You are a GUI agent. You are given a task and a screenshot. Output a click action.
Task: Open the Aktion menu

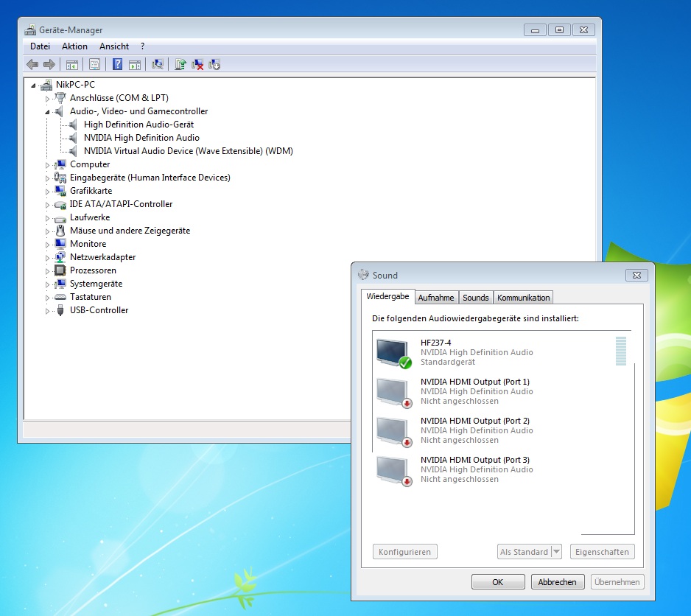[x=74, y=46]
